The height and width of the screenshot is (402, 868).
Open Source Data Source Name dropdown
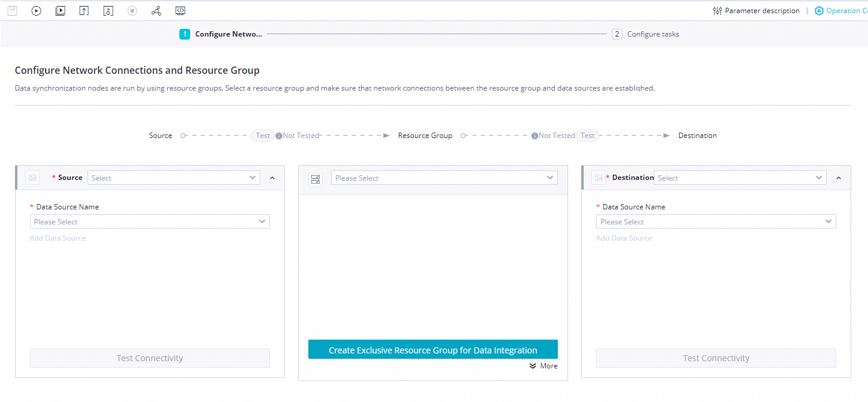click(x=150, y=221)
